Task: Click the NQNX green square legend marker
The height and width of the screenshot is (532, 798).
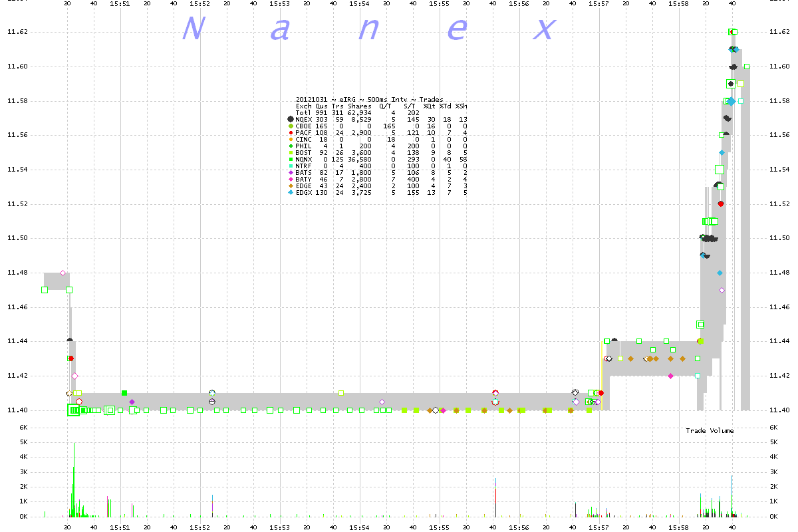Action: pos(291,159)
